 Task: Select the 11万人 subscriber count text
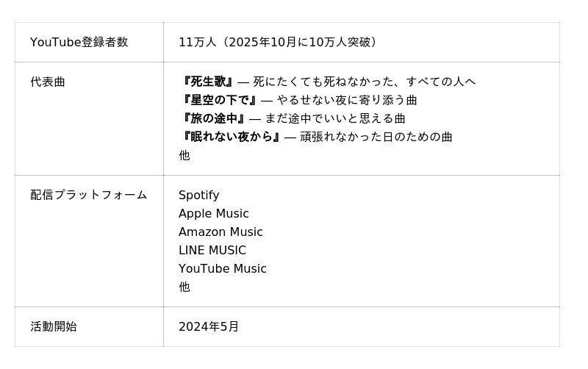pos(198,43)
